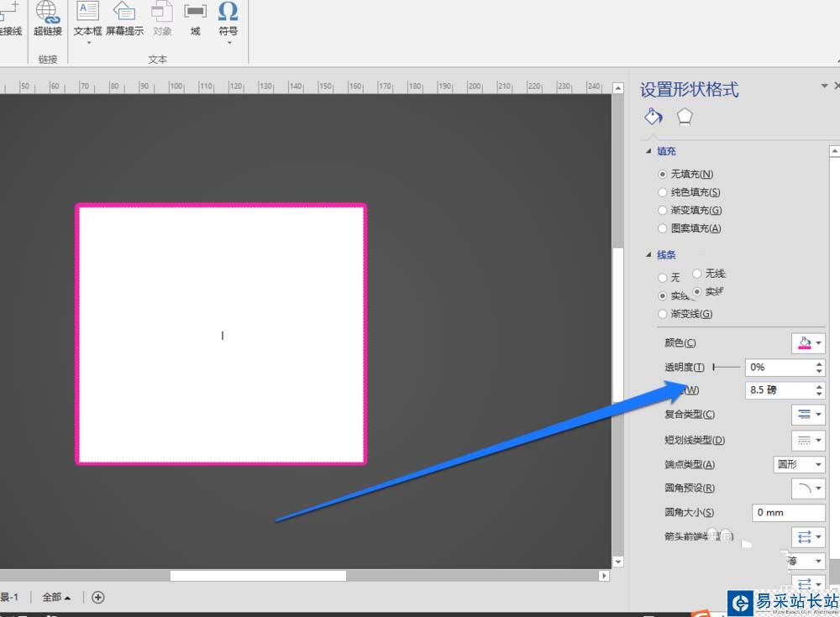Open the 全部 pages tab list
This screenshot has height=617, width=840.
(56, 598)
